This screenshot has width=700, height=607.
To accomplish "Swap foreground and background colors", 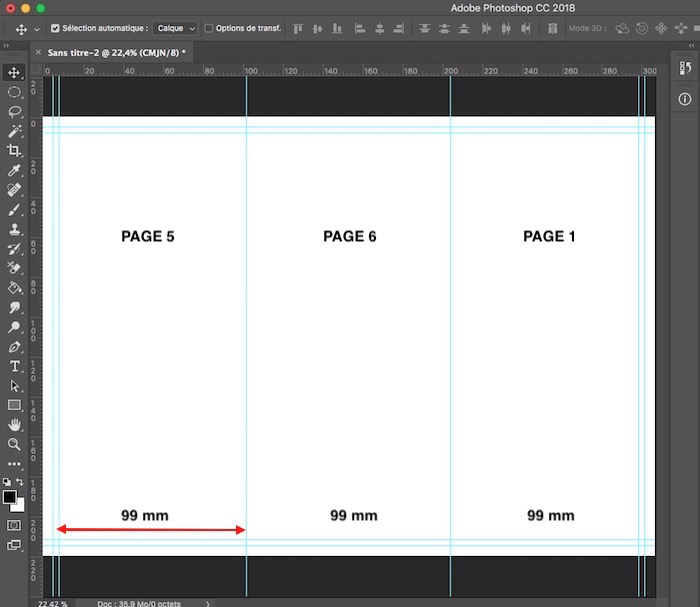I will click(x=20, y=482).
